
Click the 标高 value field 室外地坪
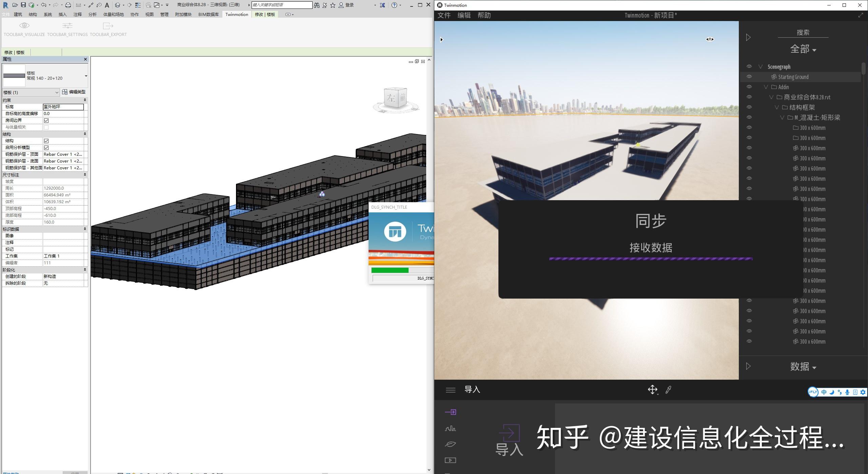(63, 107)
